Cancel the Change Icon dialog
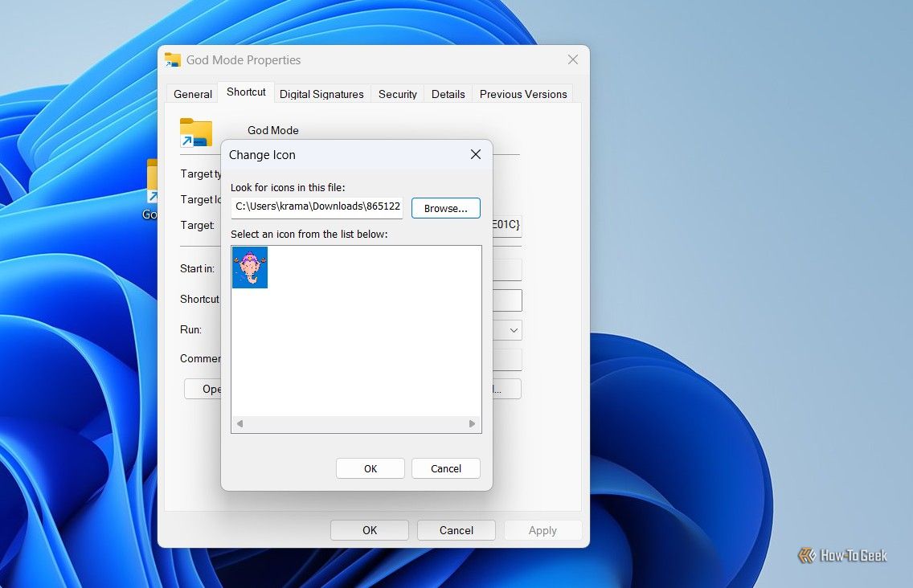Image resolution: width=913 pixels, height=588 pixels. point(445,468)
